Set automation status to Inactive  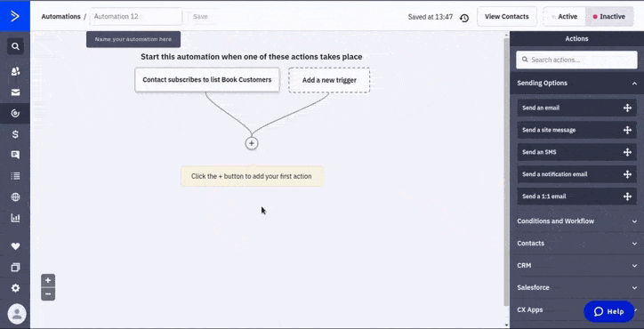click(x=609, y=17)
